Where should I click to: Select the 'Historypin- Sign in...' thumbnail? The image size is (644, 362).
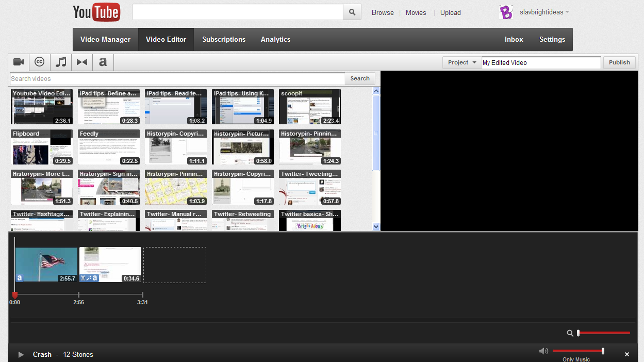(x=109, y=187)
